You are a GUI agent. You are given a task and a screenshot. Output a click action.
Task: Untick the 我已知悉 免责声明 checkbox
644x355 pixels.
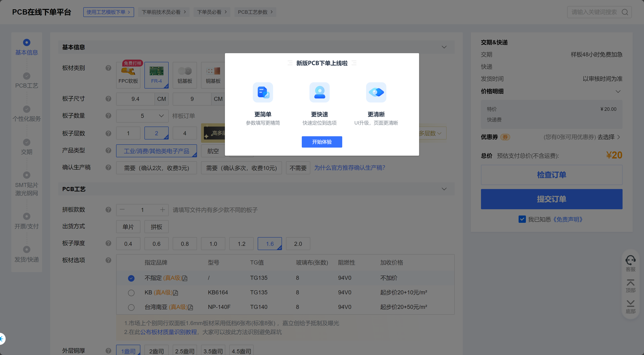522,219
